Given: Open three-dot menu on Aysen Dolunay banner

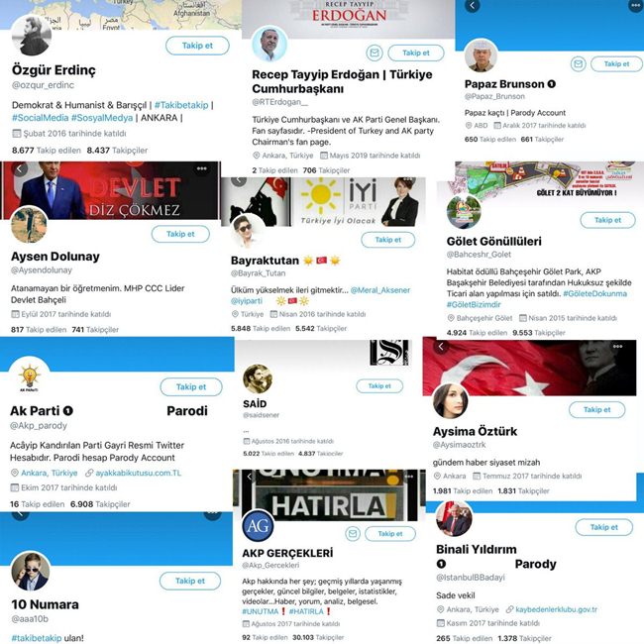Looking at the screenshot, I should click(x=202, y=168).
